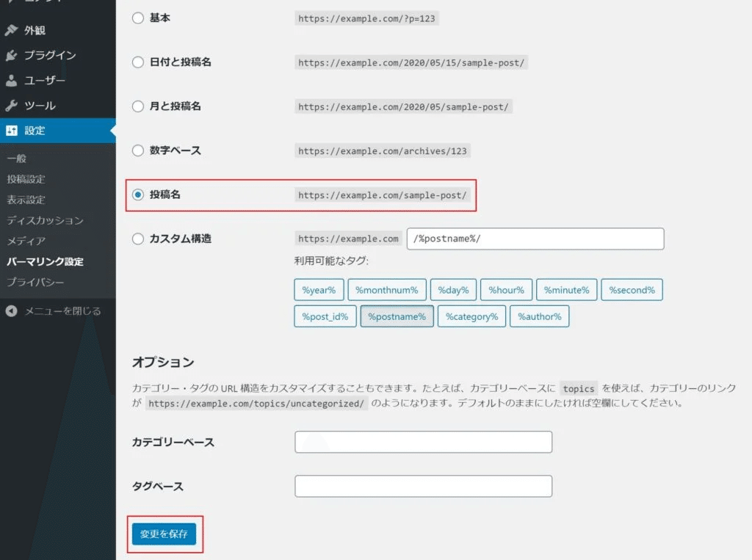This screenshot has height=560, width=752.
Task: Click the タグベース input field
Action: 422,486
